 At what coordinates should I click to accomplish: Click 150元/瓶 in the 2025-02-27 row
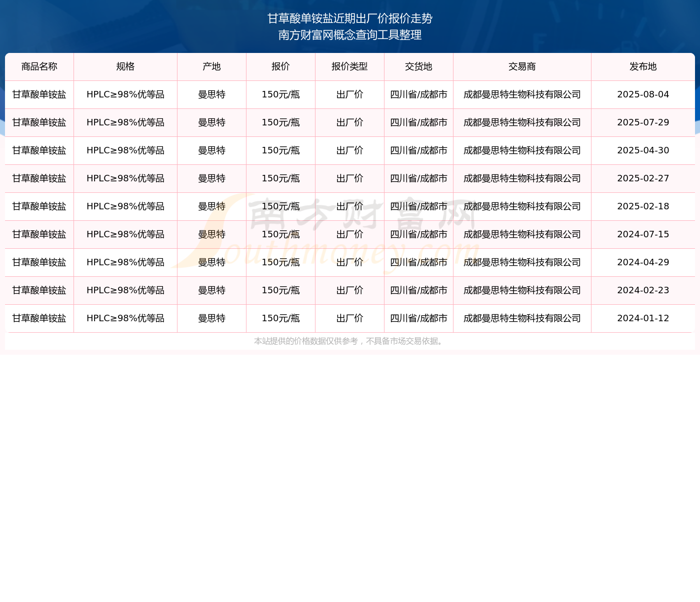pyautogui.click(x=280, y=178)
